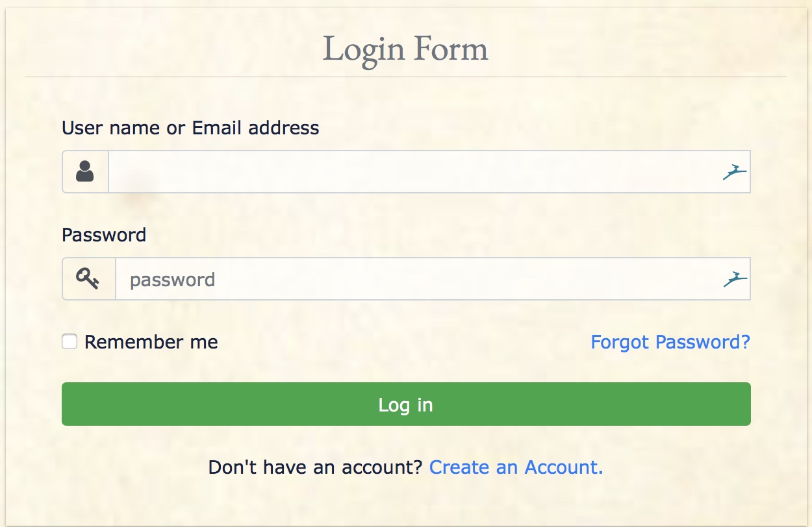Tick the Remember me checkbox
812x527 pixels.
70,341
